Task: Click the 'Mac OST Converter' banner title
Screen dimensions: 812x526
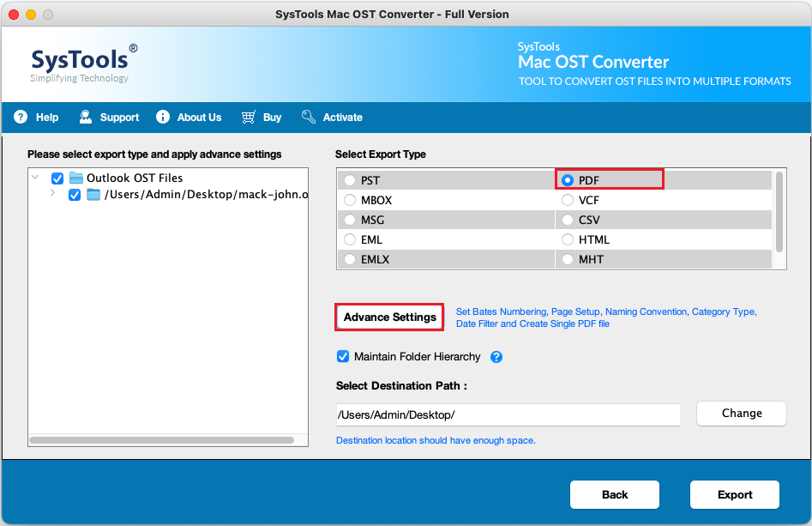Action: [x=593, y=62]
